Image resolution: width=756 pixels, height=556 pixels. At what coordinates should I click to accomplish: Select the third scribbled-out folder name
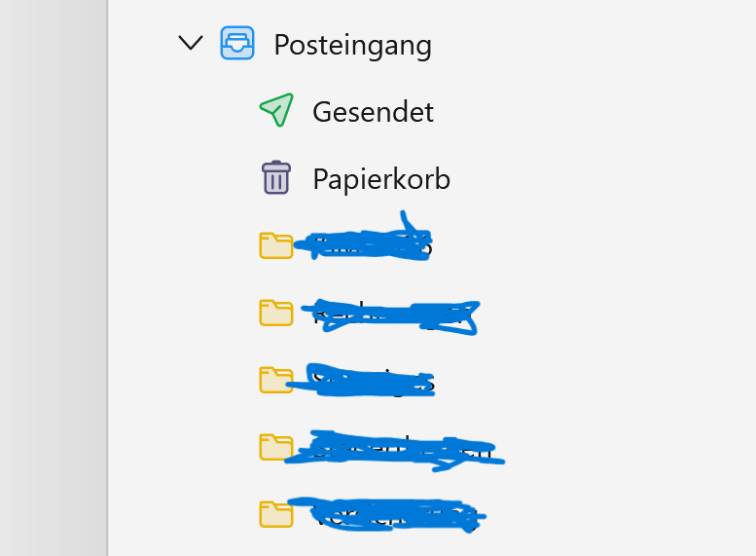[362, 380]
